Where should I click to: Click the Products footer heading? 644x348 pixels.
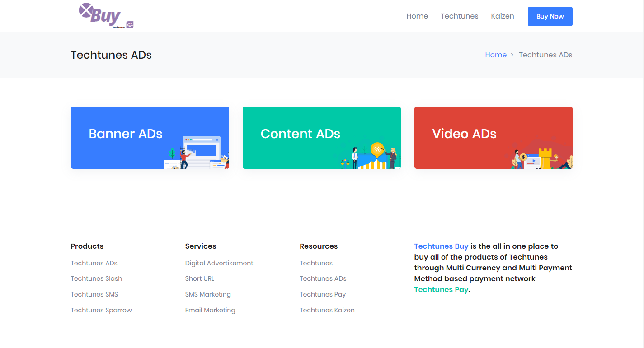coord(87,246)
